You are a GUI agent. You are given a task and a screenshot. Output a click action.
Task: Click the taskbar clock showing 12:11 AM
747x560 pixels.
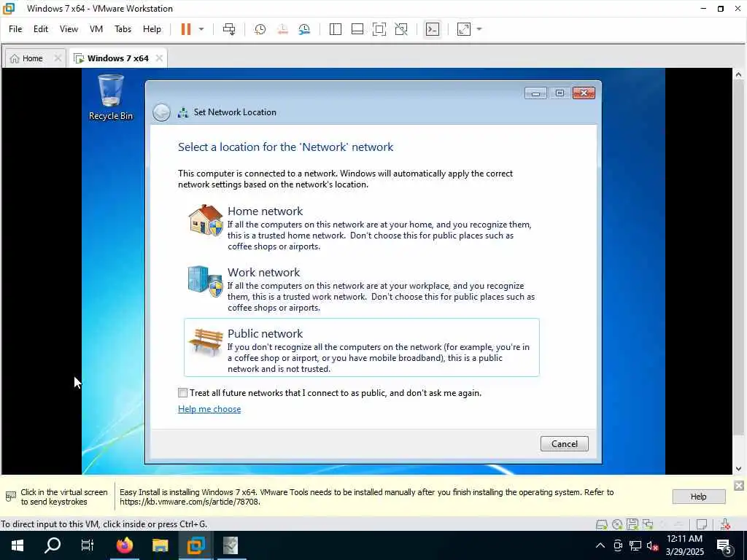[684, 545]
